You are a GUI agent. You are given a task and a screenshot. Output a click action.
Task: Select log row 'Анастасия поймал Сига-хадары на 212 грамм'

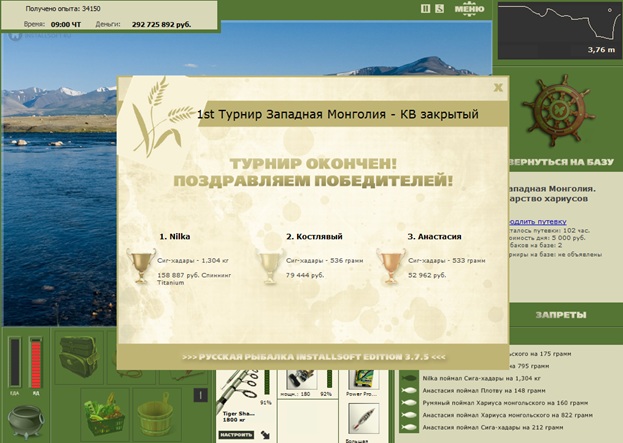493,428
